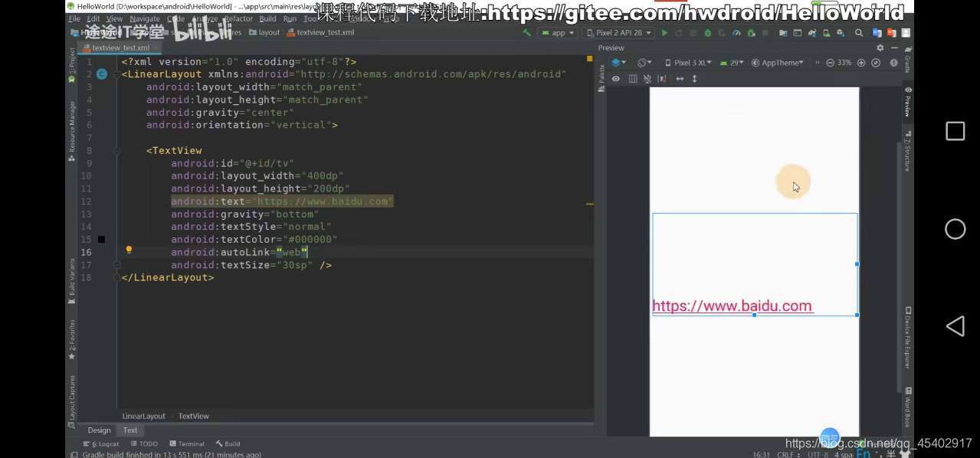Open the app run configuration dropdown
Image resolution: width=980 pixels, height=458 pixels.
pyautogui.click(x=558, y=33)
